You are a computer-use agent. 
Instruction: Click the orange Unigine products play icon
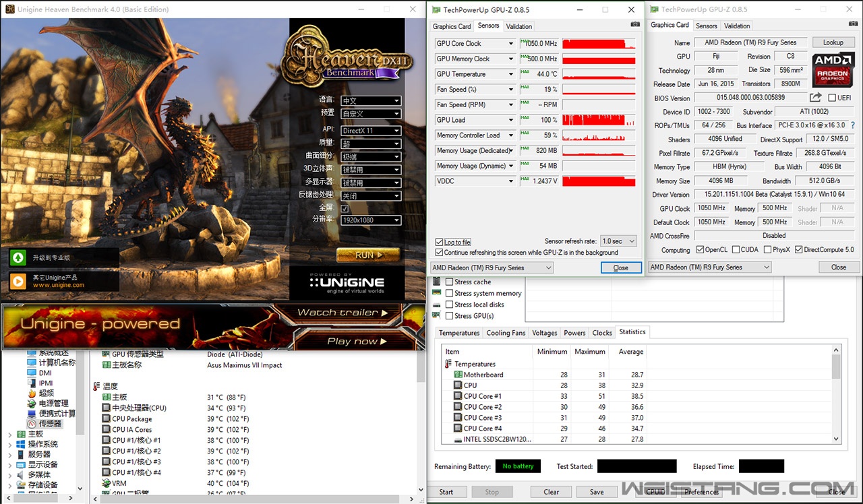click(x=18, y=281)
